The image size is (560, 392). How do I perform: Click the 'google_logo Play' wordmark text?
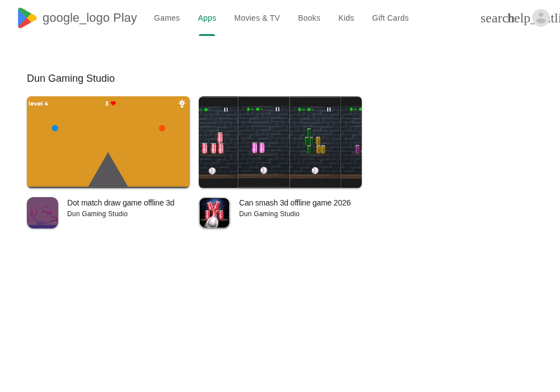pyautogui.click(x=90, y=18)
